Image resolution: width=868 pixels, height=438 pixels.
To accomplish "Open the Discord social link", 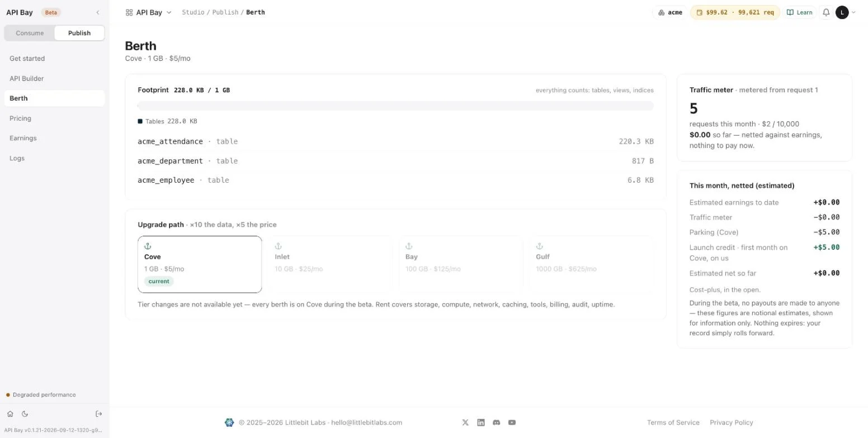I will (x=496, y=422).
